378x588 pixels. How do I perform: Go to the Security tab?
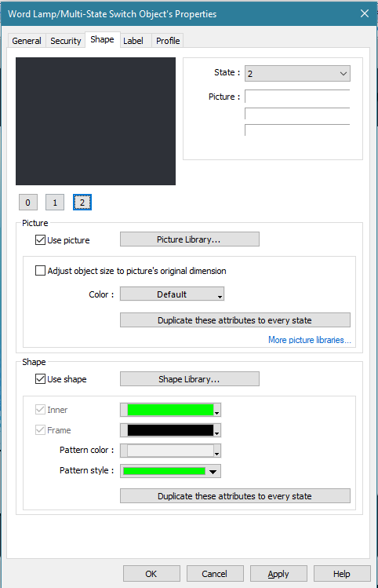66,41
